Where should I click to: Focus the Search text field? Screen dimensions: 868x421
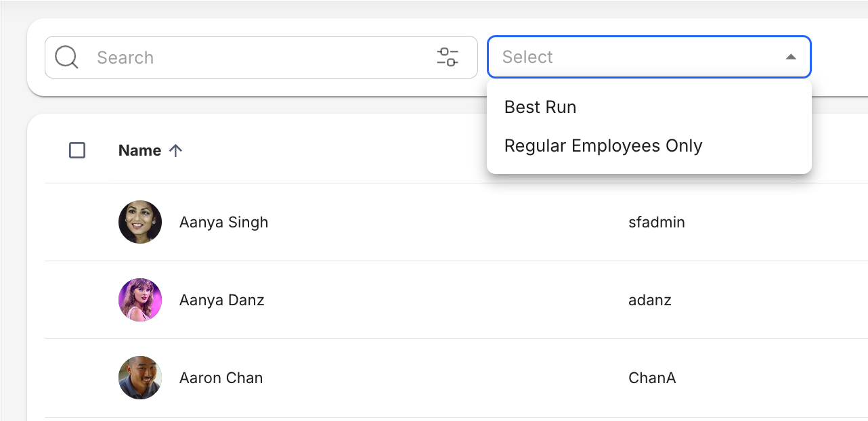point(257,58)
